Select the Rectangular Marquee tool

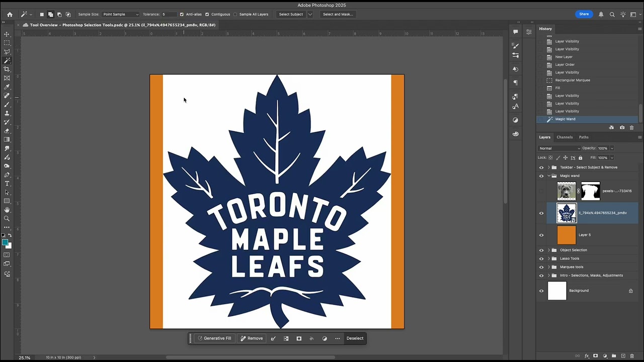(x=7, y=43)
